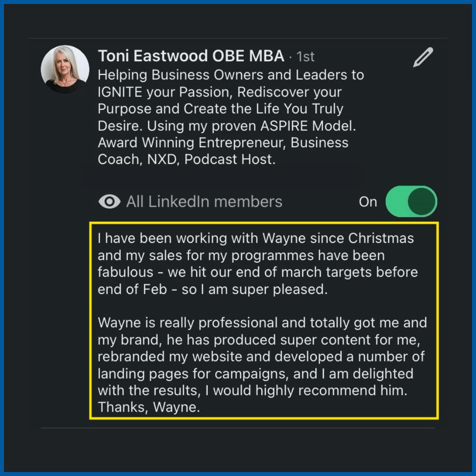Viewport: 476px width, 476px height.
Task: Click the dark green toggle knob
Action: coord(422,201)
